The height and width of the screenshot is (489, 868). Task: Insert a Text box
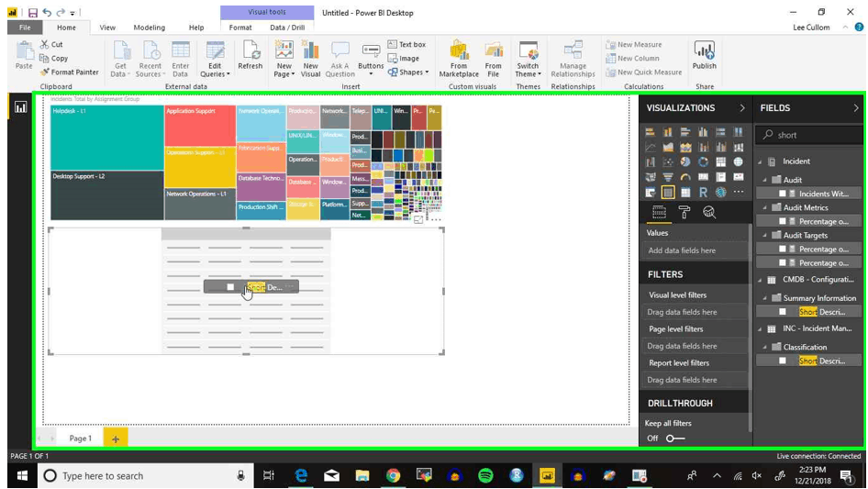(x=406, y=44)
